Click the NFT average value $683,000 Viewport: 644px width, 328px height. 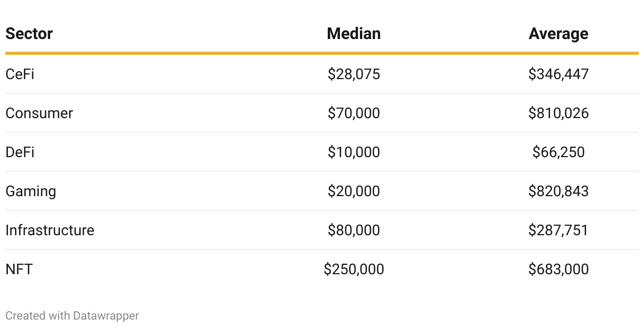pos(558,269)
